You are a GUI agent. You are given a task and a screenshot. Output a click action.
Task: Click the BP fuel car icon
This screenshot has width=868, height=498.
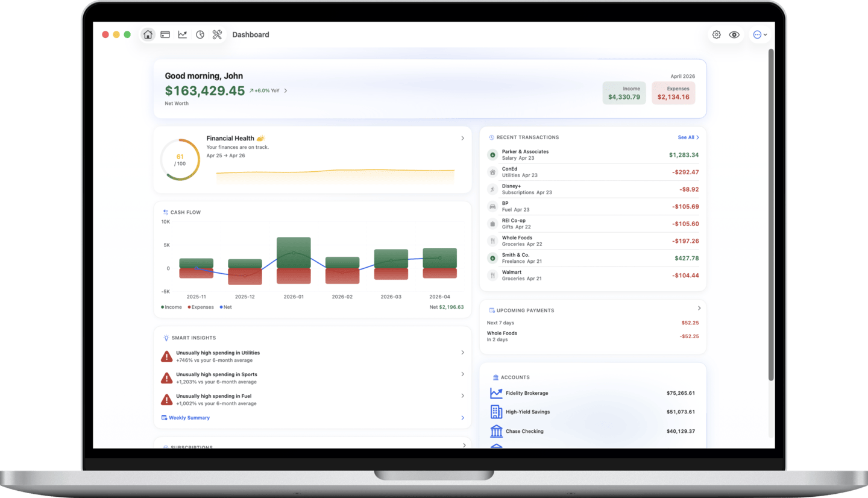[492, 206]
